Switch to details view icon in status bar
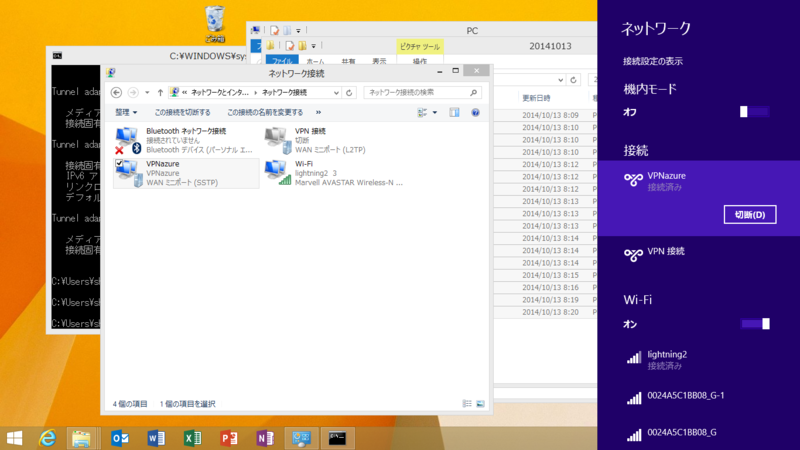The width and height of the screenshot is (800, 450). 467,404
